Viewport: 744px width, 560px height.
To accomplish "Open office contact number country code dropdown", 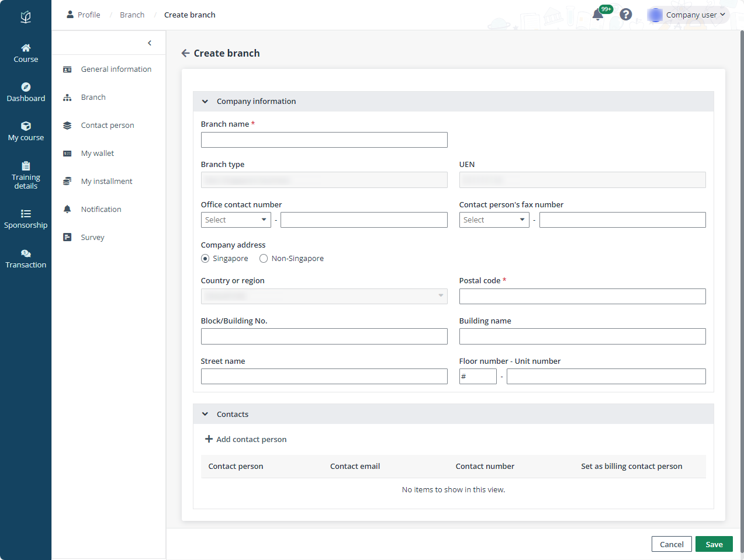I will tap(236, 220).
